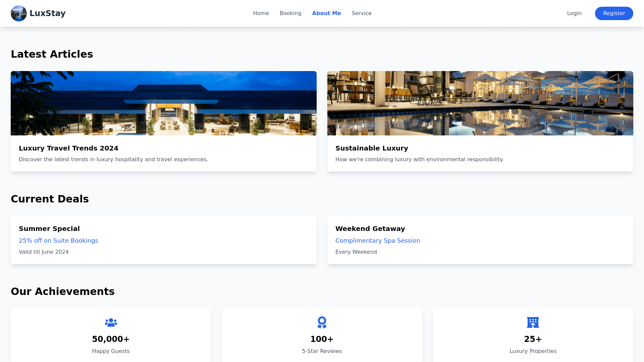Open the Service navigation link
Image resolution: width=644 pixels, height=362 pixels.
pyautogui.click(x=361, y=13)
